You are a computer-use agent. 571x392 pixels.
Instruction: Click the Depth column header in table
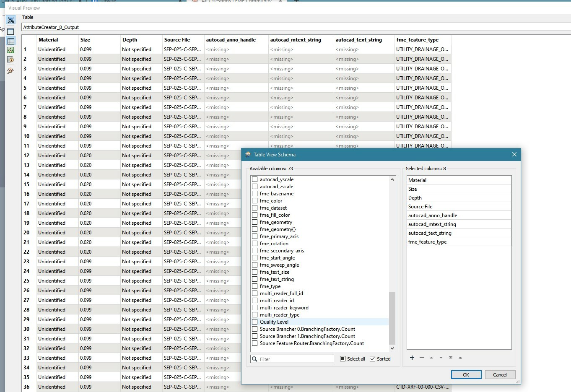click(x=141, y=40)
